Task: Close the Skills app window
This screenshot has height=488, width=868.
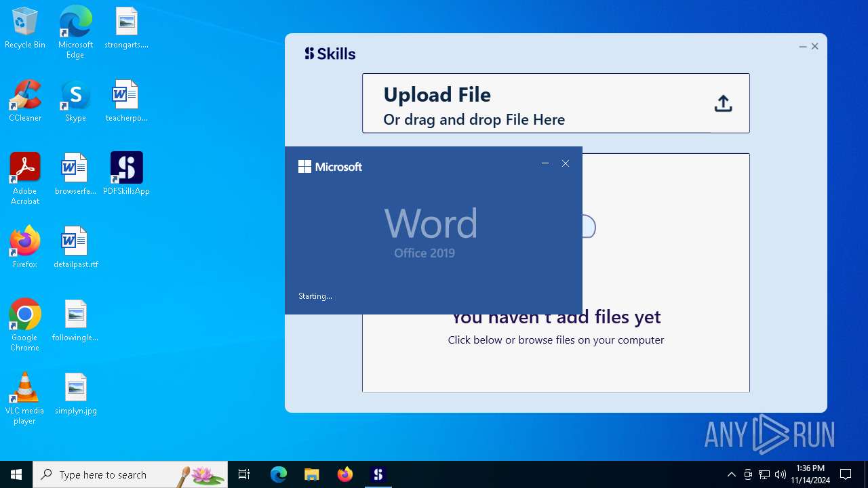Action: (815, 47)
